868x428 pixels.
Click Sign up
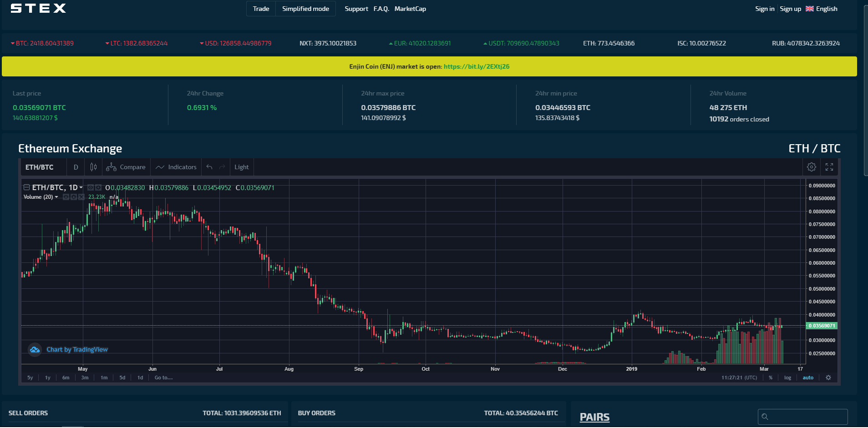tap(790, 9)
